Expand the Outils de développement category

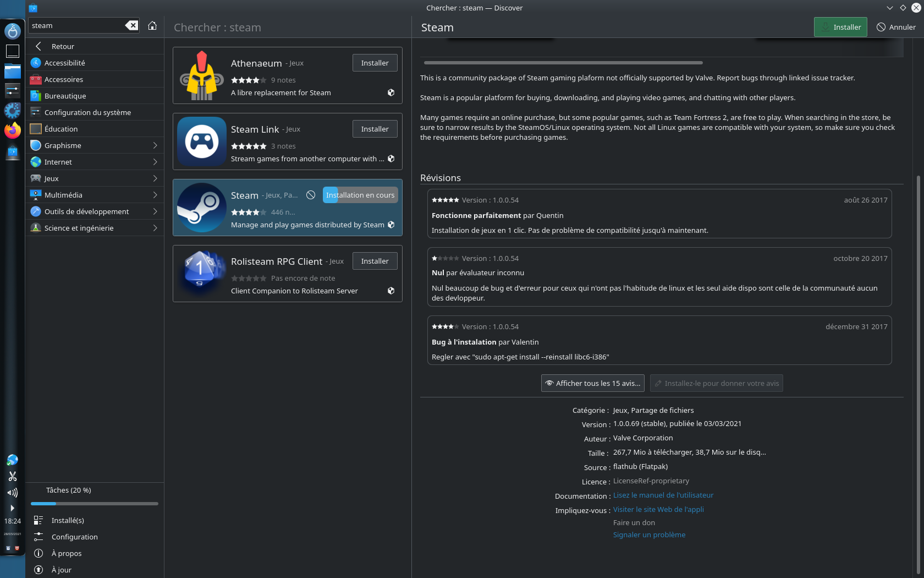155,211
